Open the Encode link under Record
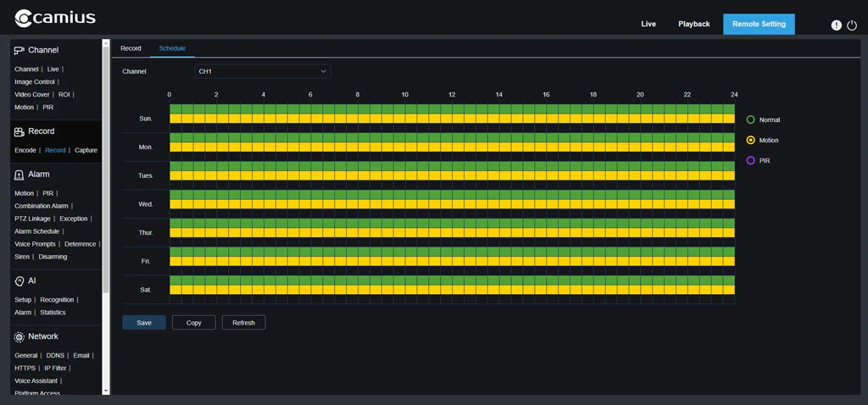This screenshot has width=868, height=405. (x=25, y=150)
